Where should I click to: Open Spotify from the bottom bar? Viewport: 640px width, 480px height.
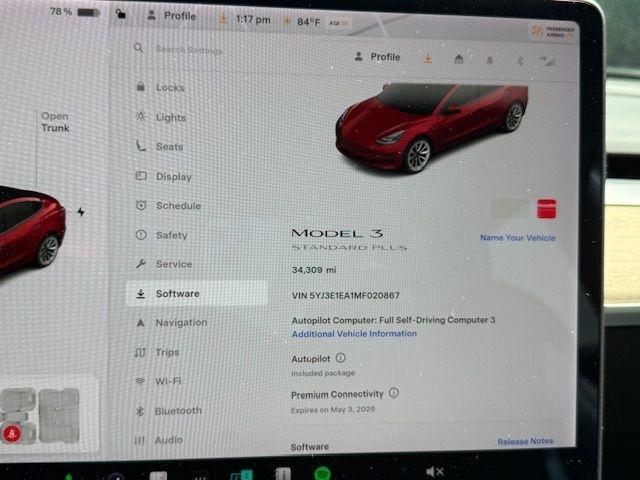[322, 473]
